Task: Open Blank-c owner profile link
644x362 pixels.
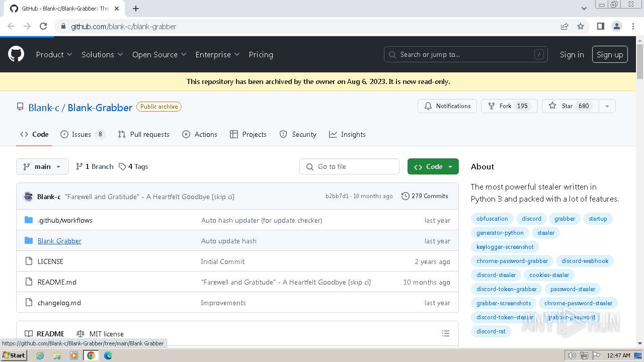Action: click(x=44, y=107)
